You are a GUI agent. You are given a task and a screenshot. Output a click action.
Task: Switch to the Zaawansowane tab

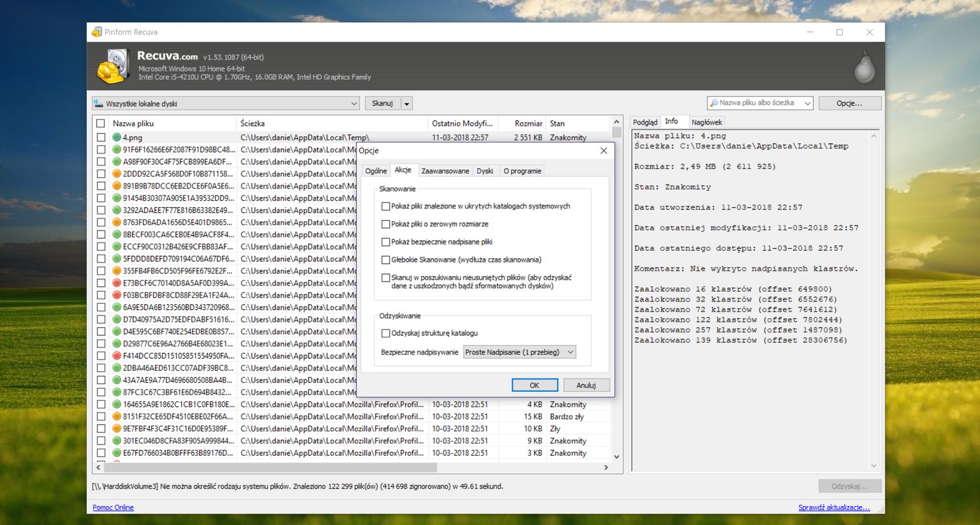click(445, 171)
